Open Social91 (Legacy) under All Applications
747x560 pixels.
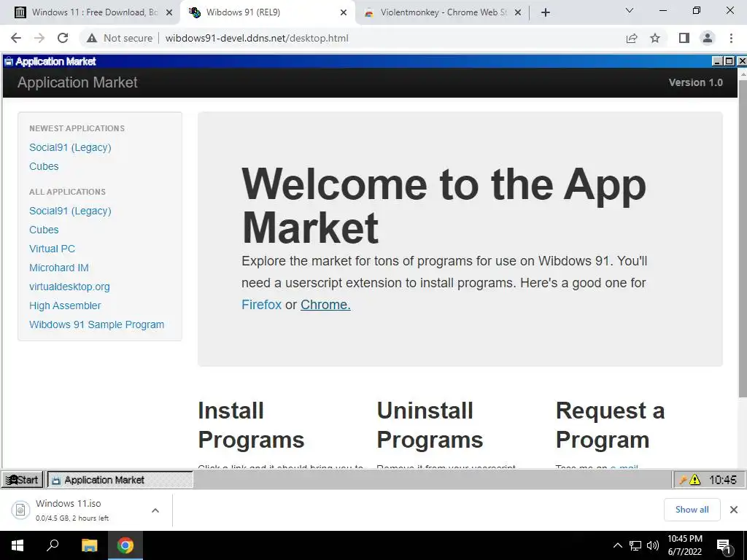click(x=70, y=211)
